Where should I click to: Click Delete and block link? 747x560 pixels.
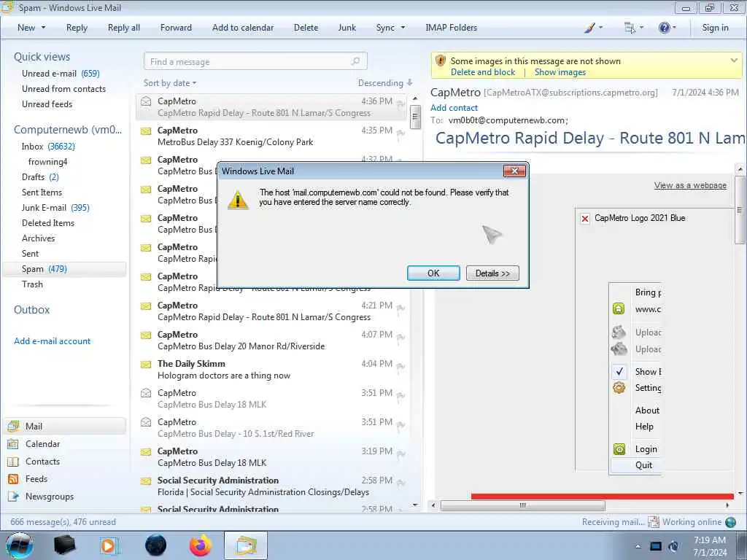click(483, 72)
